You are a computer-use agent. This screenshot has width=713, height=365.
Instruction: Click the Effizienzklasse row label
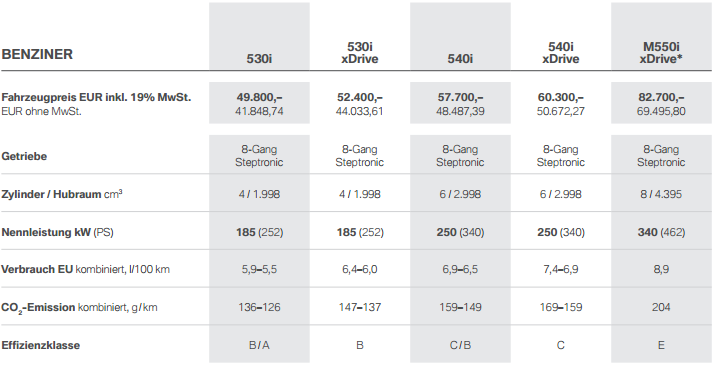(x=41, y=345)
